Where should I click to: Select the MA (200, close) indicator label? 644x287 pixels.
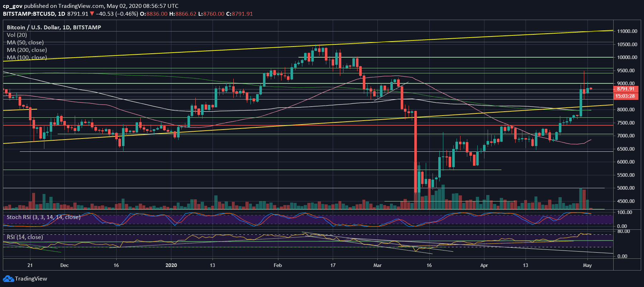[x=27, y=50]
